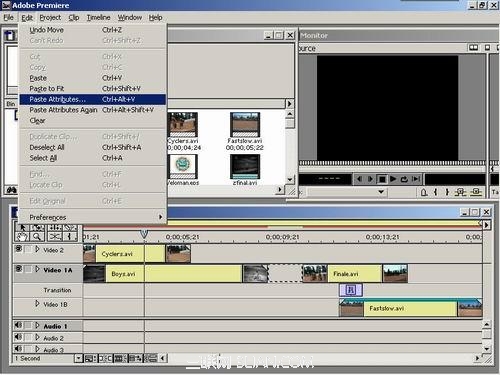Expand the Audio 3 track triangle
Image resolution: width=500 pixels, height=375 pixels.
coord(37,349)
